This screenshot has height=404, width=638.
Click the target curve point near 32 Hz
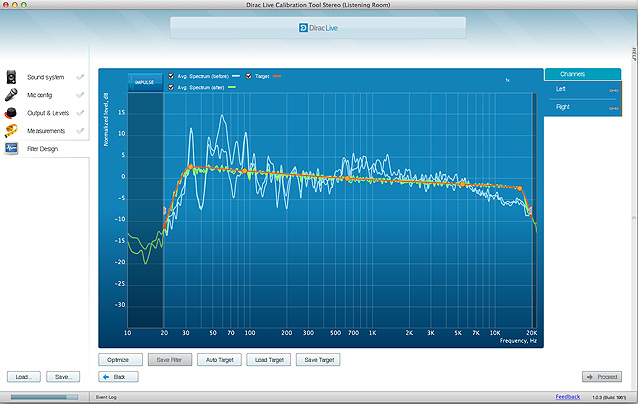(x=190, y=167)
